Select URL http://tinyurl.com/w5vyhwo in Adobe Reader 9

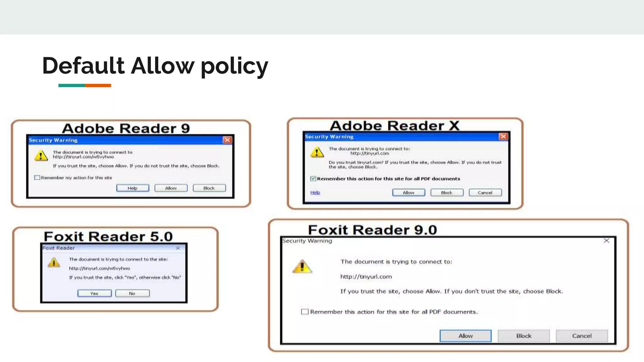point(83,157)
